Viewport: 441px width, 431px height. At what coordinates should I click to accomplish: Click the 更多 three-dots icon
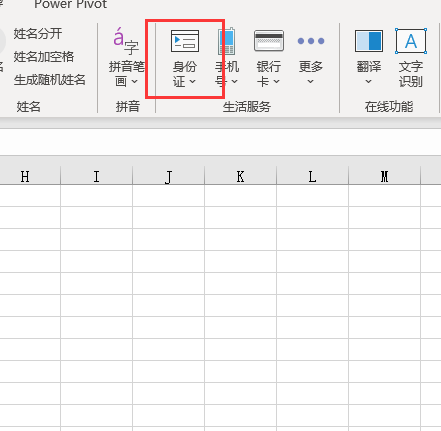tap(311, 41)
